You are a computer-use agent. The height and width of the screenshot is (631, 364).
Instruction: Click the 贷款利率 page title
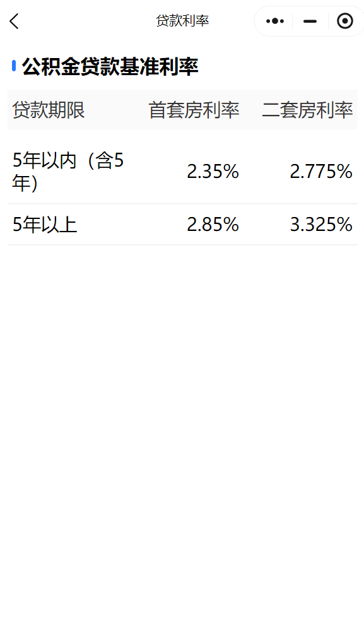point(182,21)
